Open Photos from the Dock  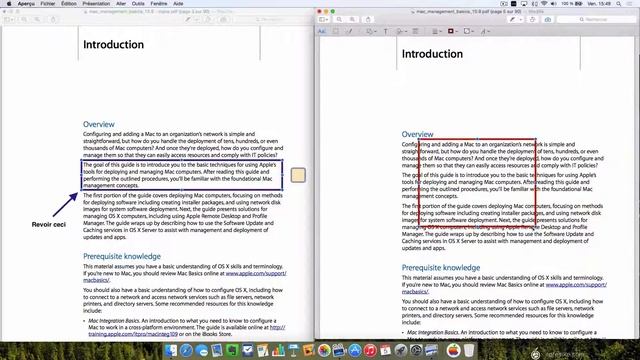[x=324, y=350]
